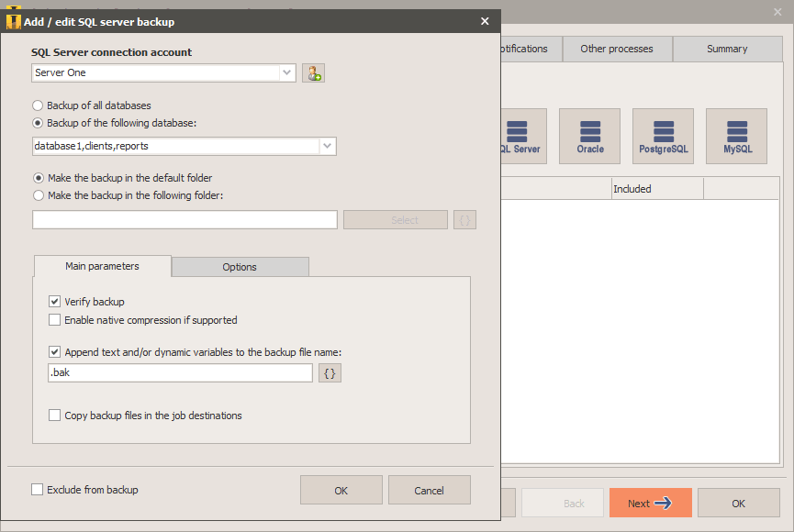794x532 pixels.
Task: Open the database list dropdown
Action: coord(327,146)
